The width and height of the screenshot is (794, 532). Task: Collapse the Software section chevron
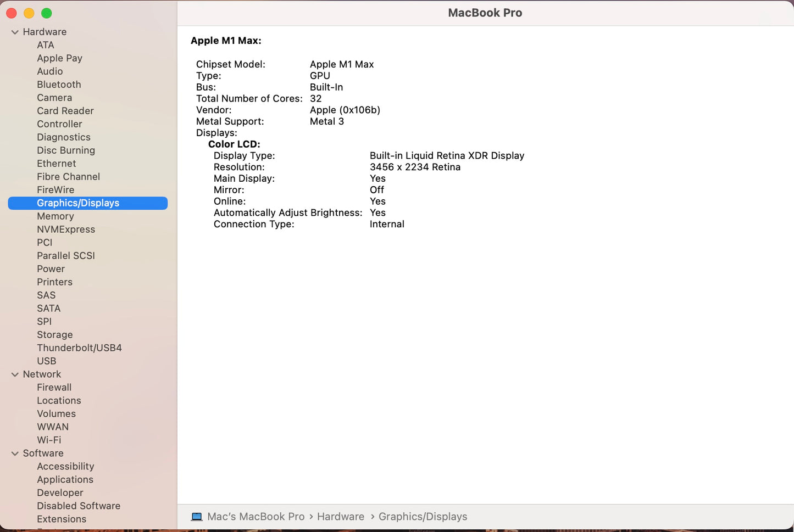click(15, 453)
